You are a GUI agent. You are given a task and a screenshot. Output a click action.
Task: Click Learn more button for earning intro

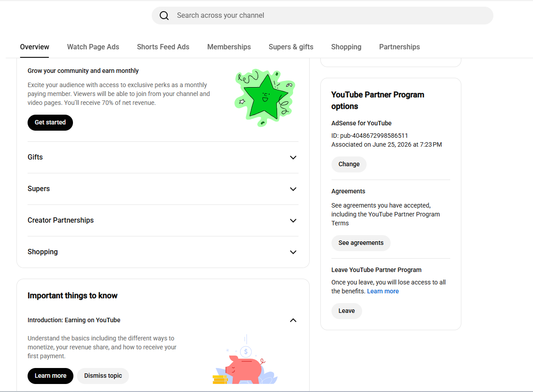click(50, 376)
